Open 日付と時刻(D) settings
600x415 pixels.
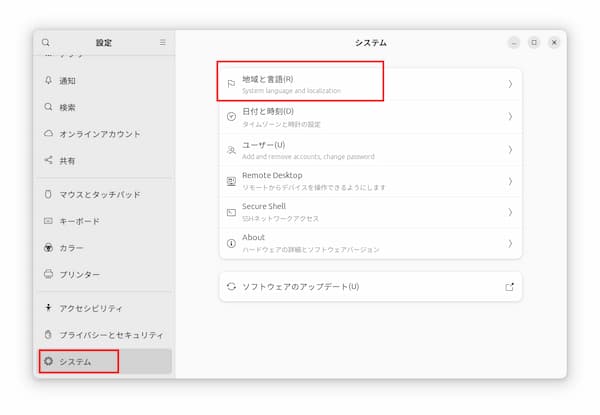(x=370, y=117)
